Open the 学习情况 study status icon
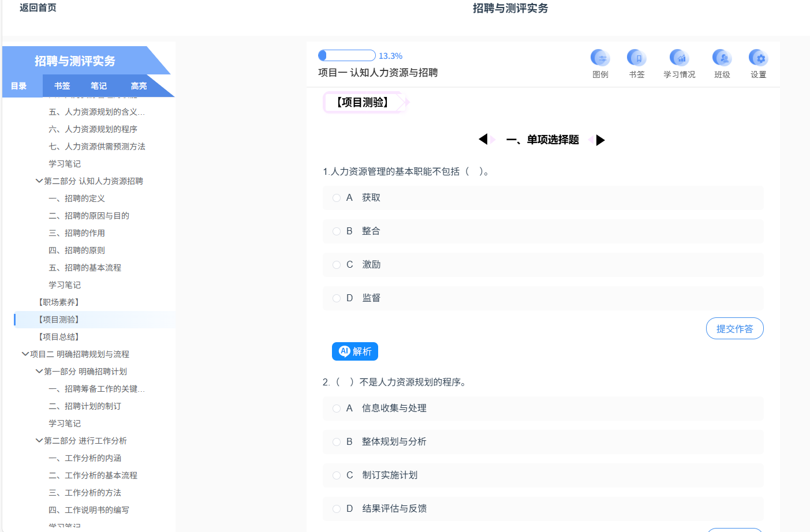The height and width of the screenshot is (532, 810). (679, 58)
